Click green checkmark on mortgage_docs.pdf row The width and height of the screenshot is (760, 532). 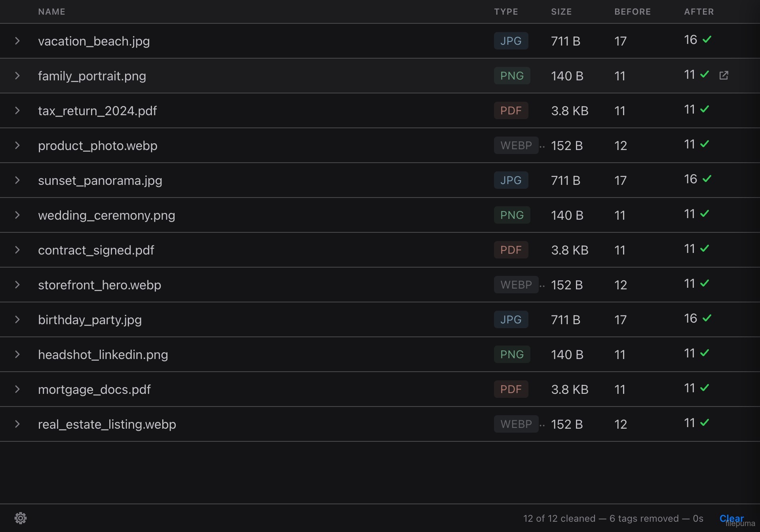pos(705,388)
